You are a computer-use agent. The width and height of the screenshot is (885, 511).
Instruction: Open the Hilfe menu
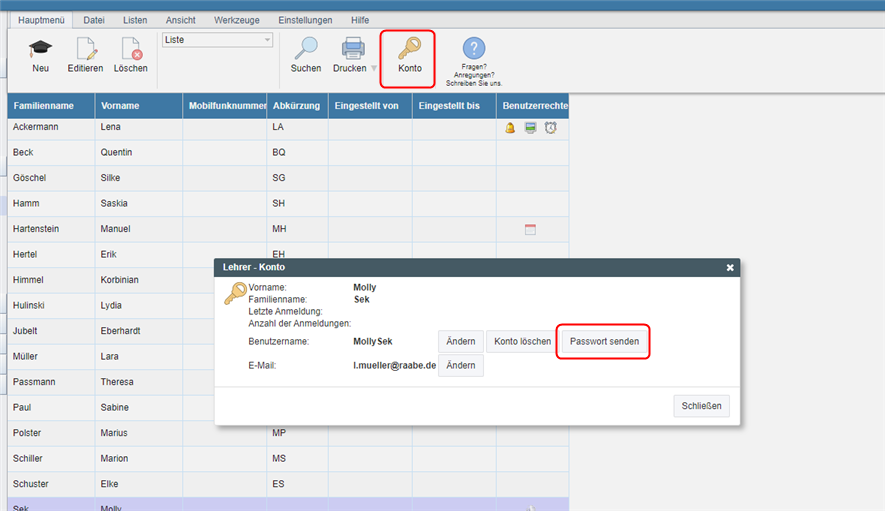[x=360, y=20]
